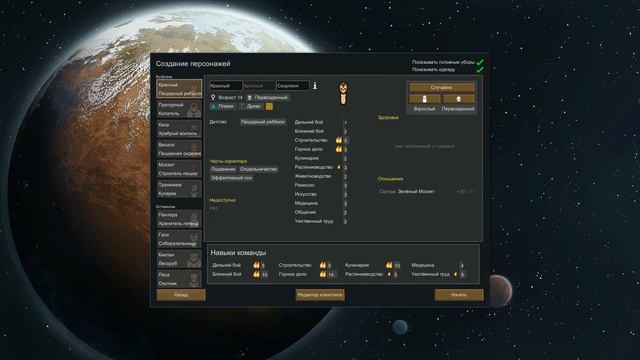Click the single-flame passion icon for Растениеводство

339,167
